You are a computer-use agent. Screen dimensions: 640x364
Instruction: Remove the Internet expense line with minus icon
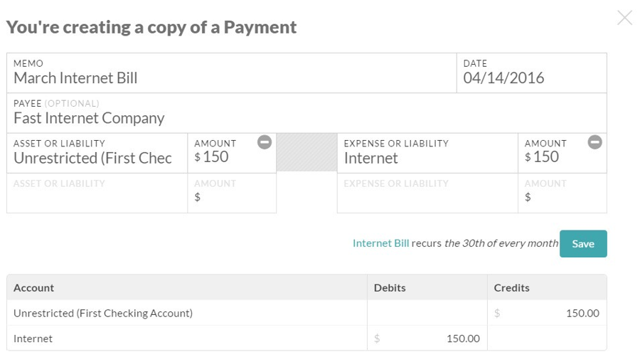(x=594, y=142)
